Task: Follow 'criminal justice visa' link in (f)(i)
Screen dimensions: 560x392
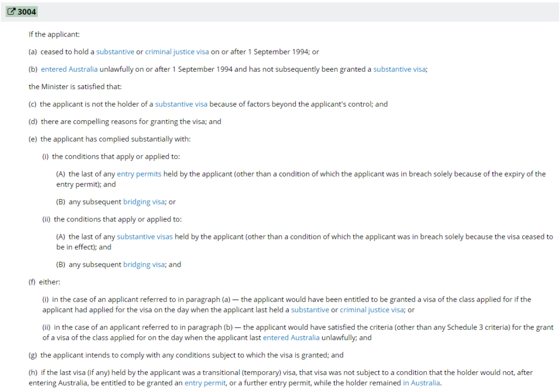Action: [x=372, y=310]
